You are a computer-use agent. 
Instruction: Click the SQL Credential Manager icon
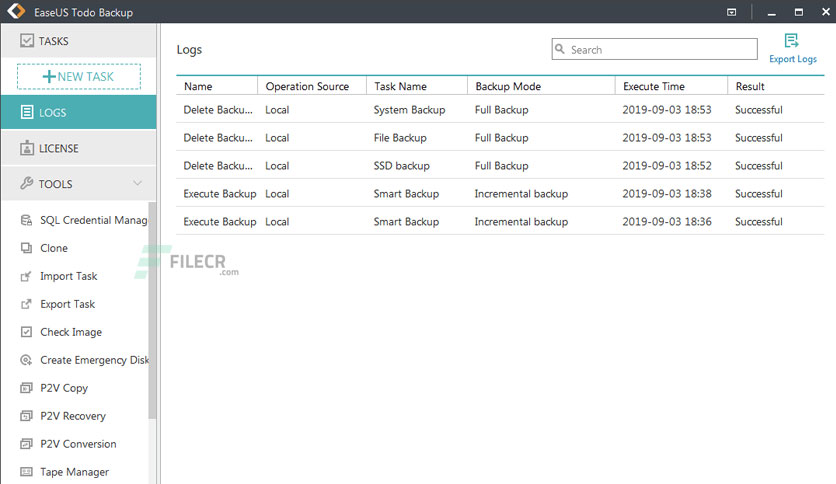point(26,220)
